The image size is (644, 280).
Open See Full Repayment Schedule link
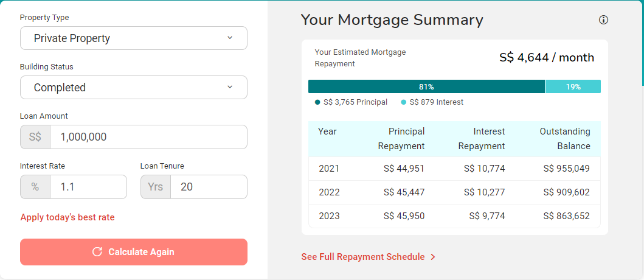tap(363, 257)
